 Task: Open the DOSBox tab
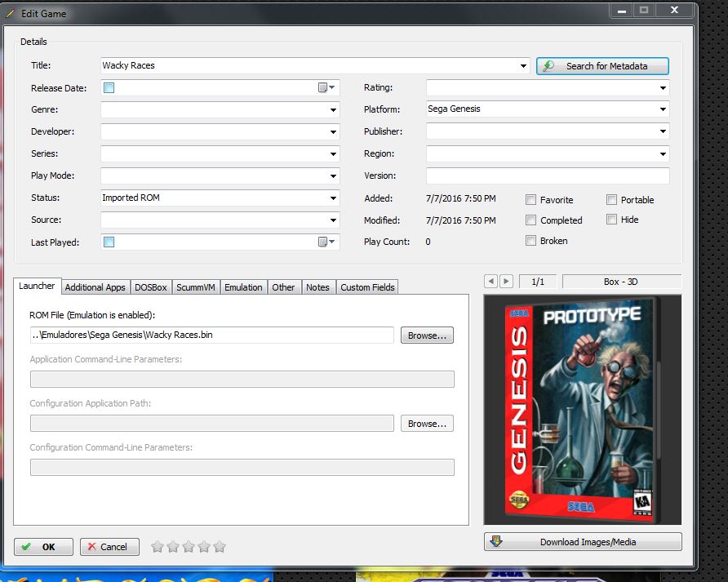pyautogui.click(x=151, y=287)
